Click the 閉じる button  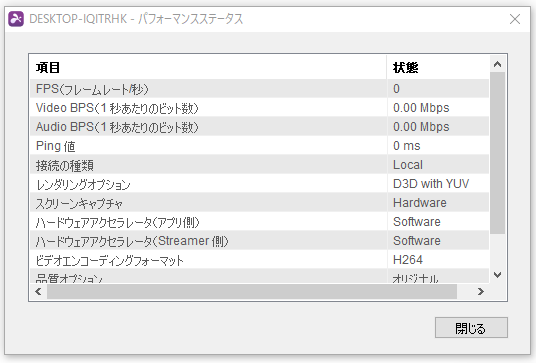471,328
